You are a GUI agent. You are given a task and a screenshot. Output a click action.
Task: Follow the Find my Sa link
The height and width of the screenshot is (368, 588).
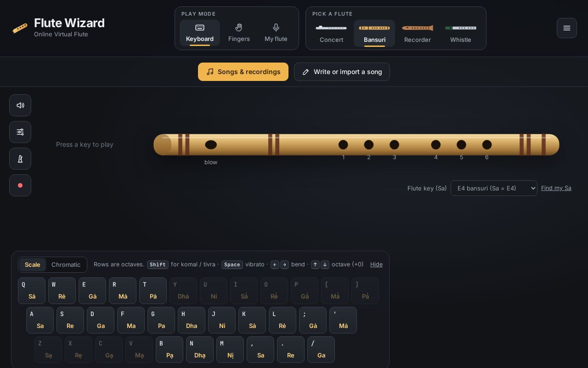coord(556,188)
